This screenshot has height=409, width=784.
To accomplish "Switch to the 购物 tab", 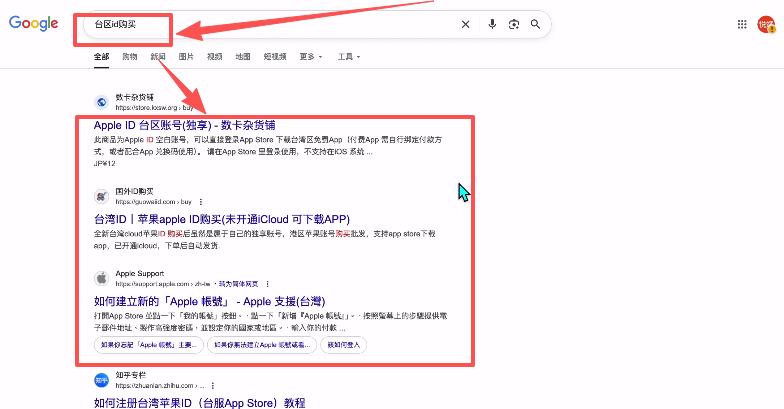I will point(130,56).
